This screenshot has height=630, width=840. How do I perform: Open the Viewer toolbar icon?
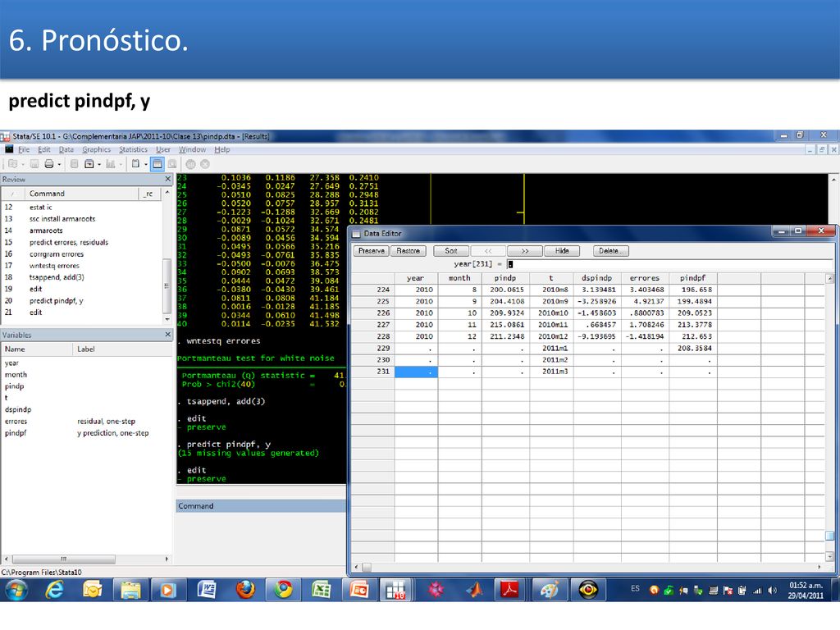pyautogui.click(x=89, y=164)
